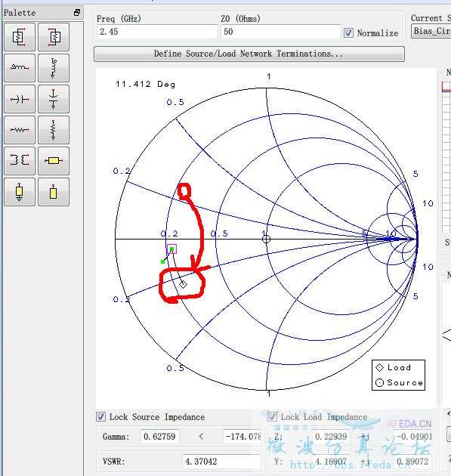Click the Z imaginary field -0.04901
This screenshot has height=476, width=451.
[x=414, y=437]
